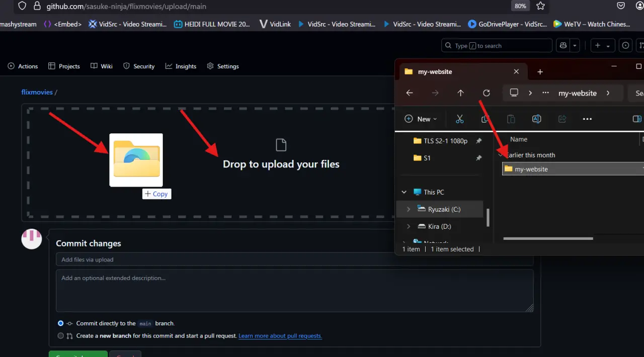This screenshot has height=357, width=644.
Task: Click the Rename icon in Explorer toolbar
Action: [x=536, y=119]
